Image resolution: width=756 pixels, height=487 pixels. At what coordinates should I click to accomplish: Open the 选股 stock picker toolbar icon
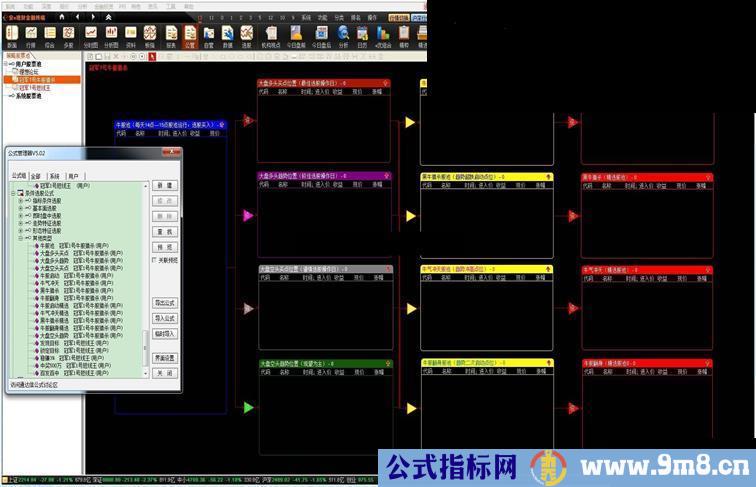coord(246,36)
